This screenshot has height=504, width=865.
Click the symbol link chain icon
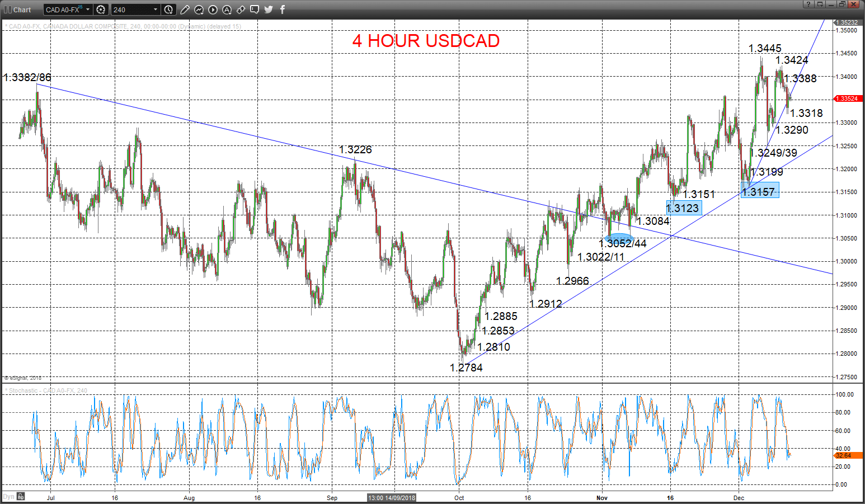click(x=241, y=10)
